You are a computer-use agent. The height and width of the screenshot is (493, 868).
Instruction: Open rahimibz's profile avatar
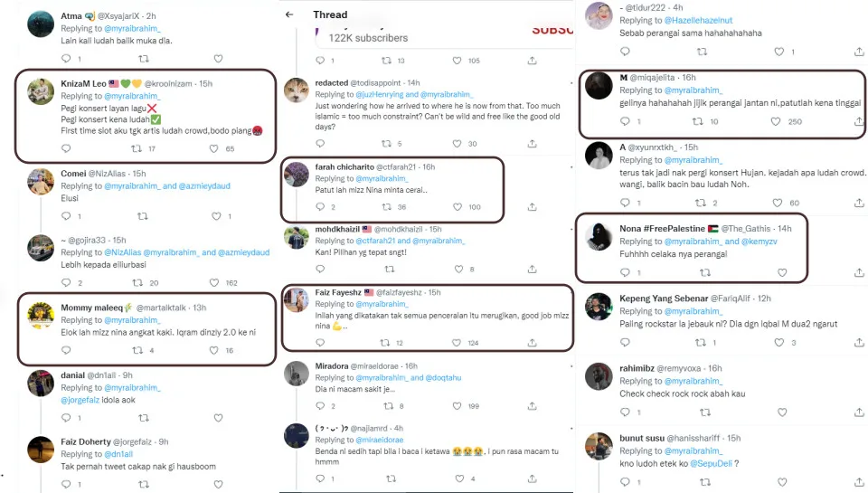point(599,375)
